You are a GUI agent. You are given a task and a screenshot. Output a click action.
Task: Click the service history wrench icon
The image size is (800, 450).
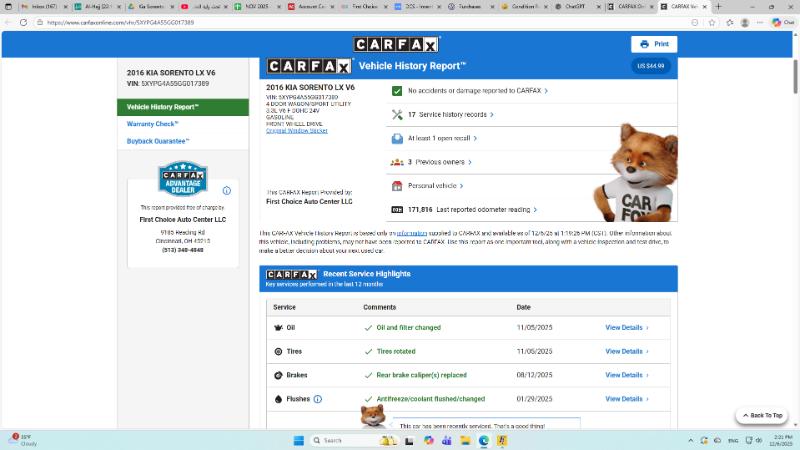coord(397,115)
